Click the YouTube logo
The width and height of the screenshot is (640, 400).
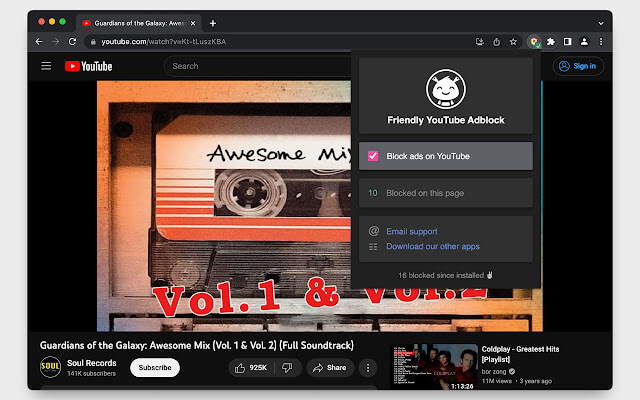(89, 66)
